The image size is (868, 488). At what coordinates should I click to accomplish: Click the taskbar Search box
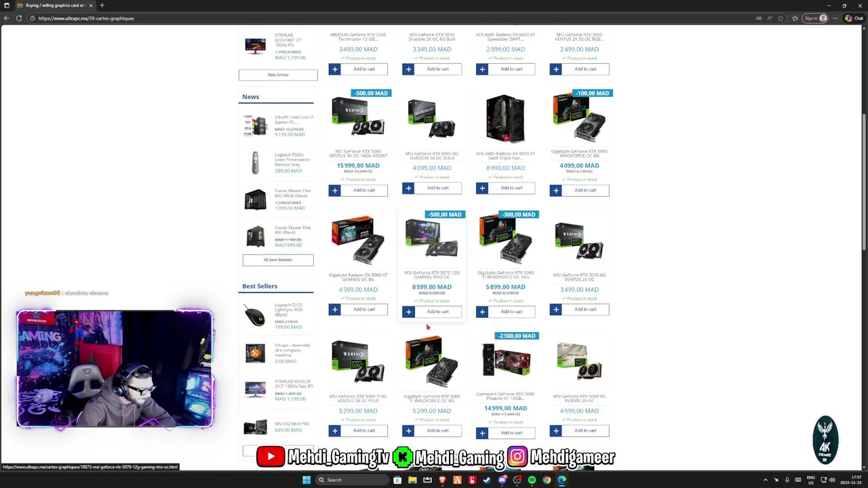[x=351, y=480]
